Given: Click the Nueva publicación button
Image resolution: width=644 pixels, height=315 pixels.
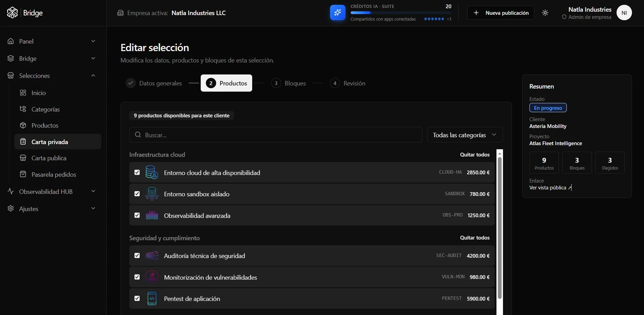Looking at the screenshot, I should coord(501,13).
